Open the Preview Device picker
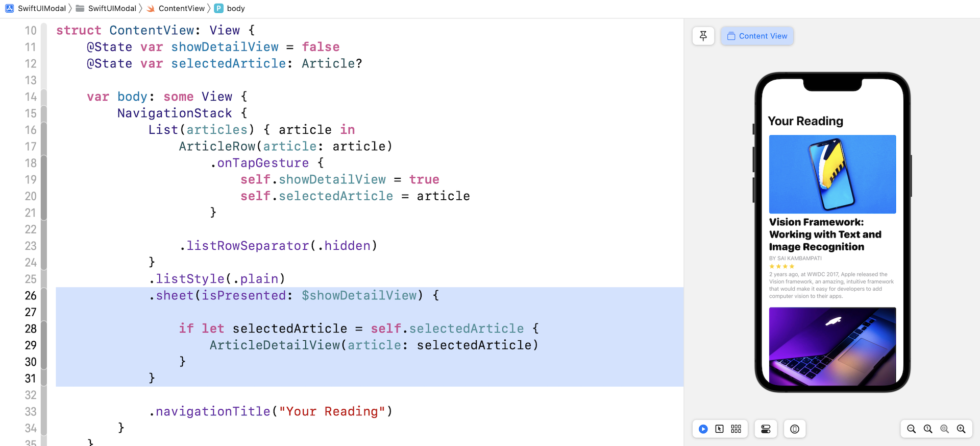The height and width of the screenshot is (446, 980). pyautogui.click(x=794, y=429)
